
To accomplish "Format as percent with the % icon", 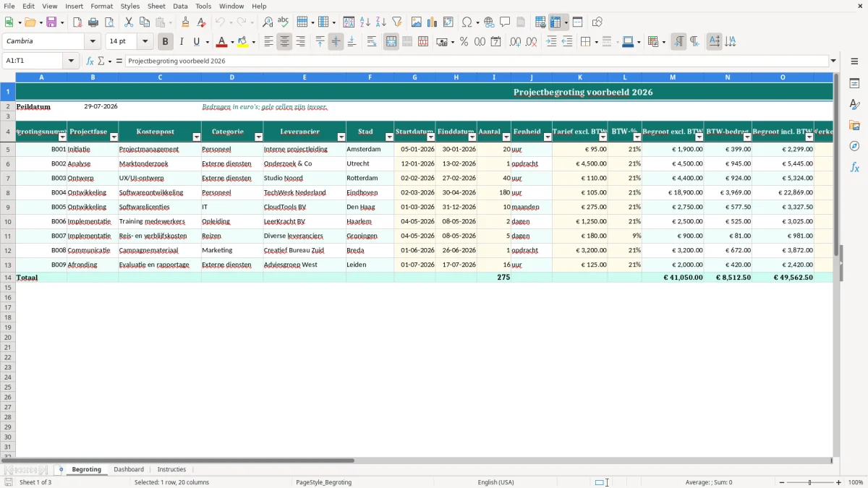I will pyautogui.click(x=464, y=42).
